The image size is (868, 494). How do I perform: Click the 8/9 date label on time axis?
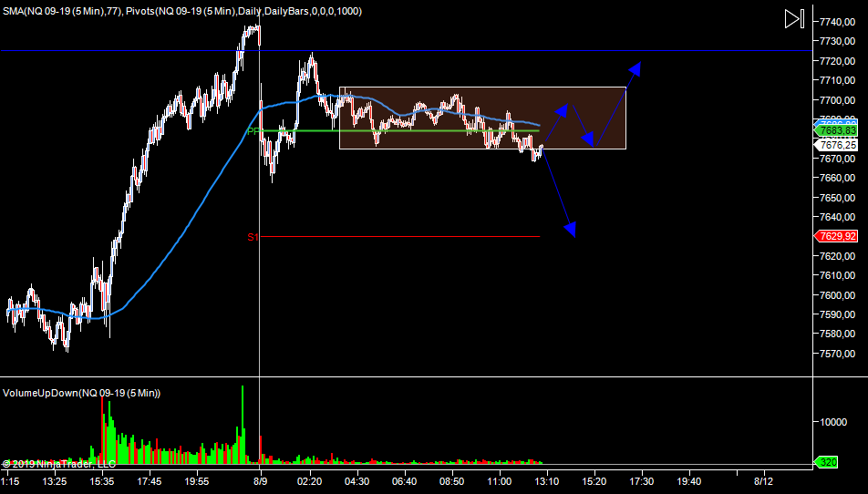(261, 480)
